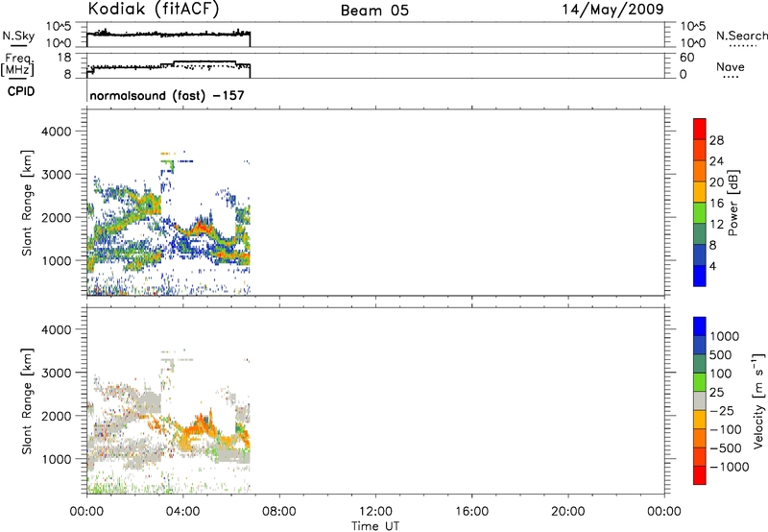The image size is (768, 532).
Task: Click the velocity colorbar gray middle segment
Action: tap(700, 401)
